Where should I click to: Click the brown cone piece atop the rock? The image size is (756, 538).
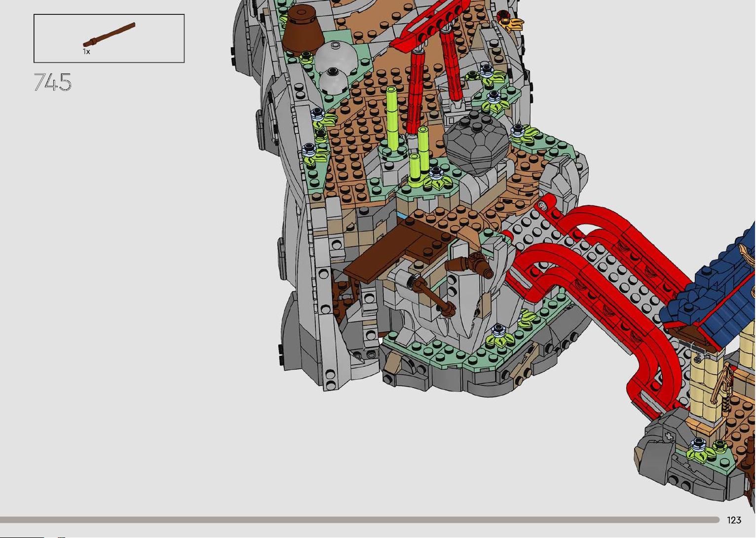(302, 29)
